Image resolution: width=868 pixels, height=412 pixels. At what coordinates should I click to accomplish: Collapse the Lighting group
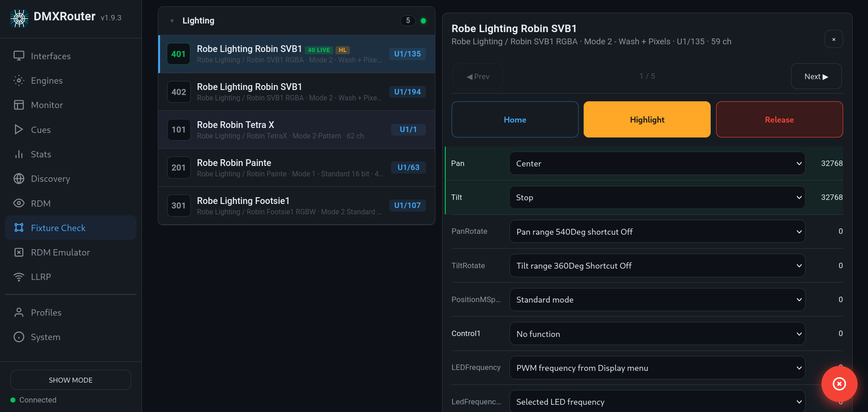pyautogui.click(x=172, y=21)
